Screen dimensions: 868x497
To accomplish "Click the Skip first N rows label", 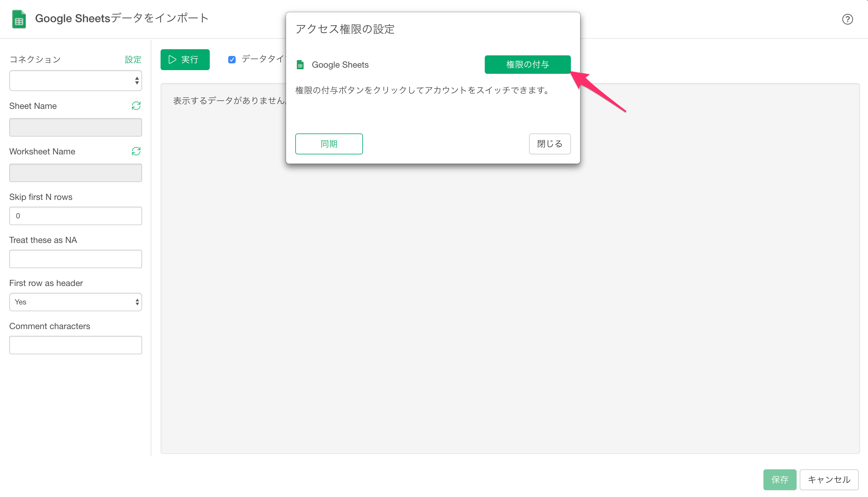I will (x=41, y=197).
